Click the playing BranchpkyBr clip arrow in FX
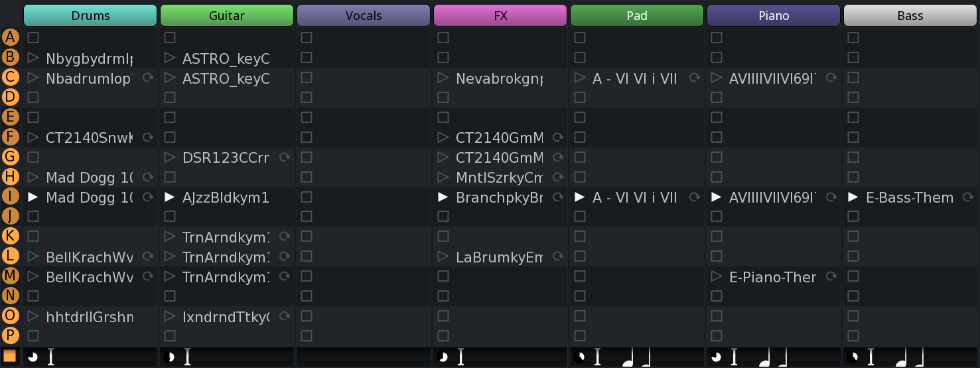The width and height of the screenshot is (980, 368). click(443, 197)
